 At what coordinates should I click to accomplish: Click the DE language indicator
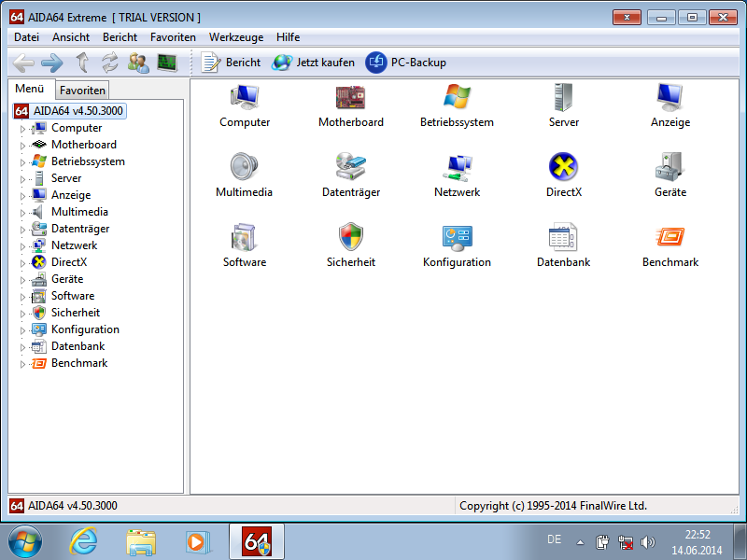pyautogui.click(x=554, y=539)
